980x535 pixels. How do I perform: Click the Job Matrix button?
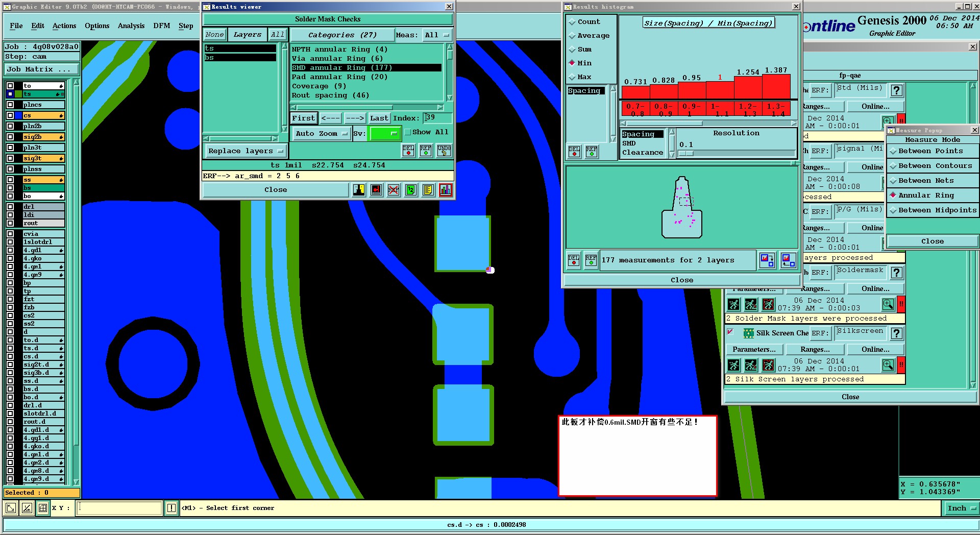tap(42, 69)
